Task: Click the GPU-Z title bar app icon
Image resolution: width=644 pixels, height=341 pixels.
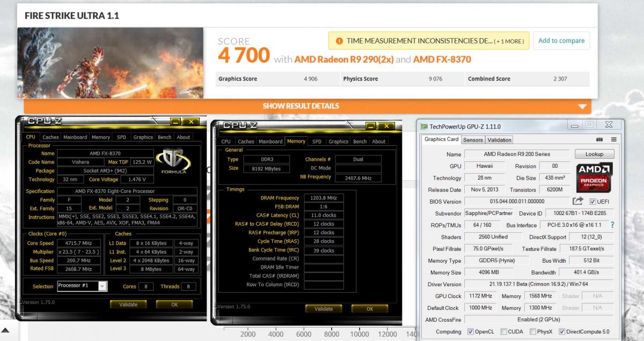Action: [424, 127]
